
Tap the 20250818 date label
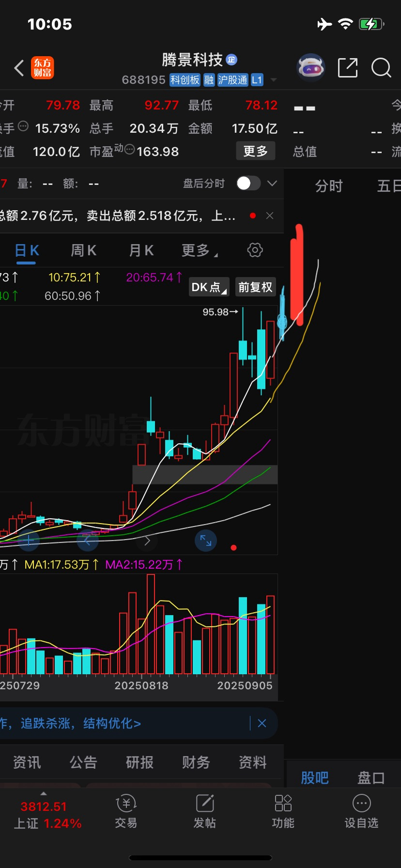point(141,685)
